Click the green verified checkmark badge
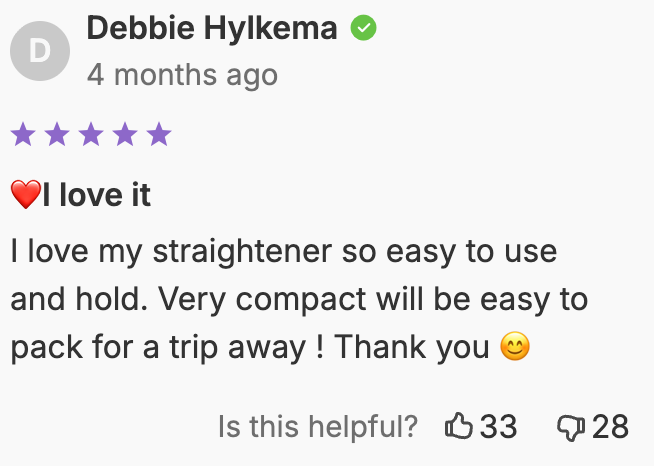Image resolution: width=654 pixels, height=466 pixels. point(363,29)
